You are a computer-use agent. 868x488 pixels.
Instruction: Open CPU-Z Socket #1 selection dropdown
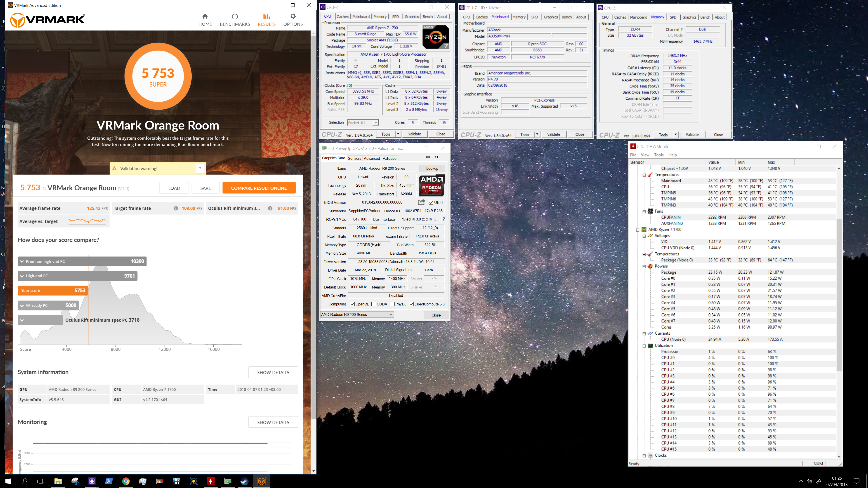pos(363,123)
